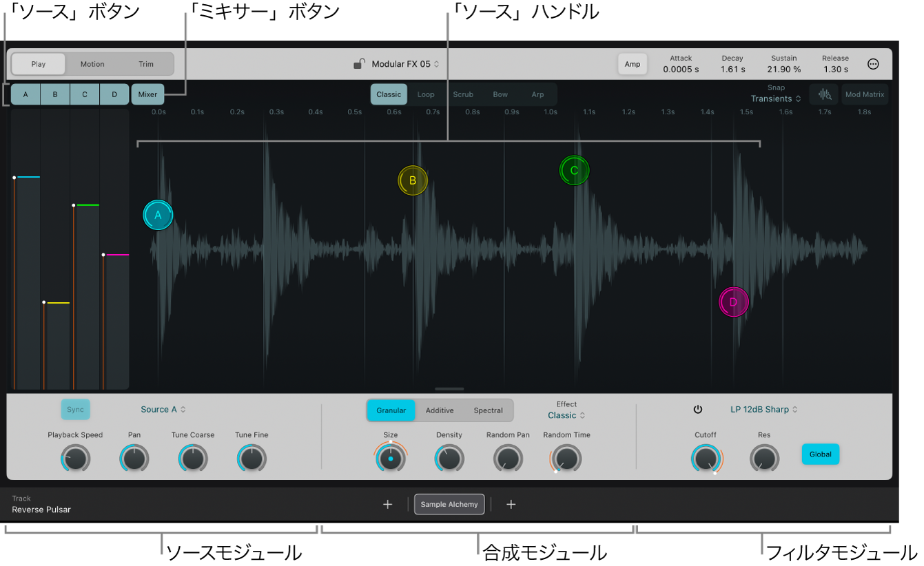
Task: Click the lock icon beside Modular FX 05
Action: (359, 64)
